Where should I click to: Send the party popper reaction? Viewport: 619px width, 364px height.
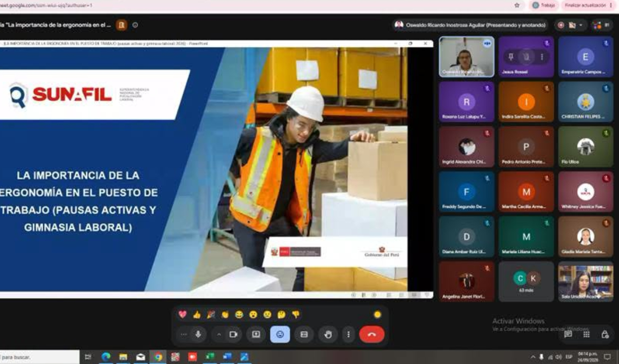pos(211,314)
